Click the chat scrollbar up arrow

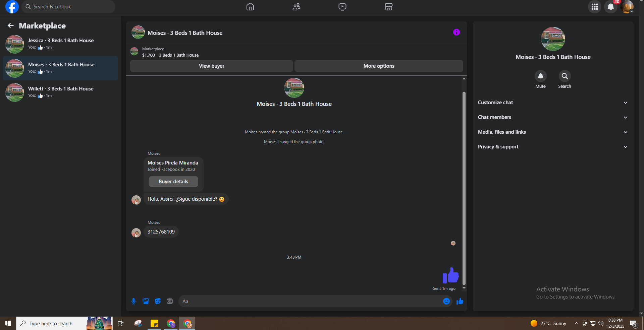click(464, 79)
